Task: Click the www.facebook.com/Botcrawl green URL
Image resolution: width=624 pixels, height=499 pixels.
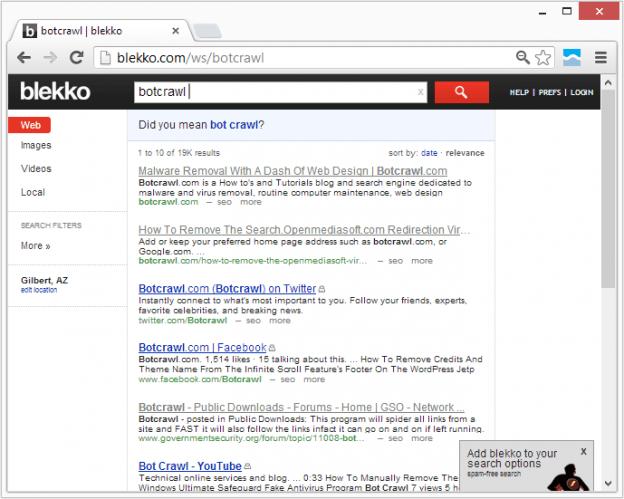Action: coord(200,380)
